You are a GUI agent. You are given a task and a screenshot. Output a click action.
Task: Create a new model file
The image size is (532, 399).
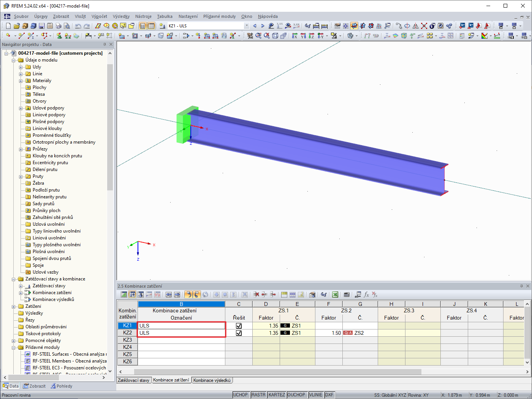[x=8, y=26]
